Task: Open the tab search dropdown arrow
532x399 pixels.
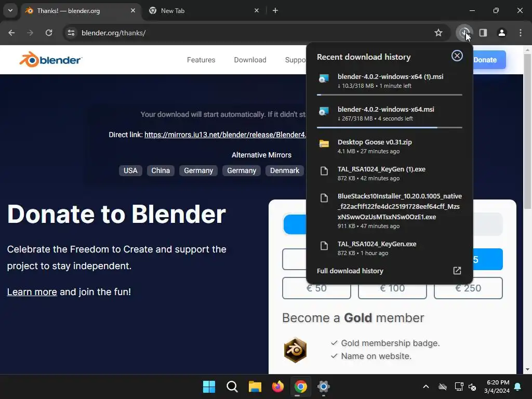Action: 10,10
